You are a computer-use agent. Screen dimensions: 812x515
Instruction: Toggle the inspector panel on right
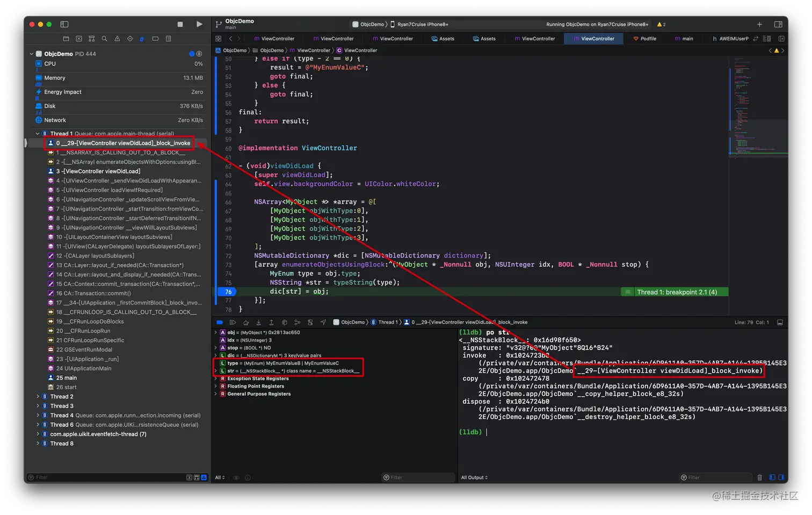pos(778,24)
